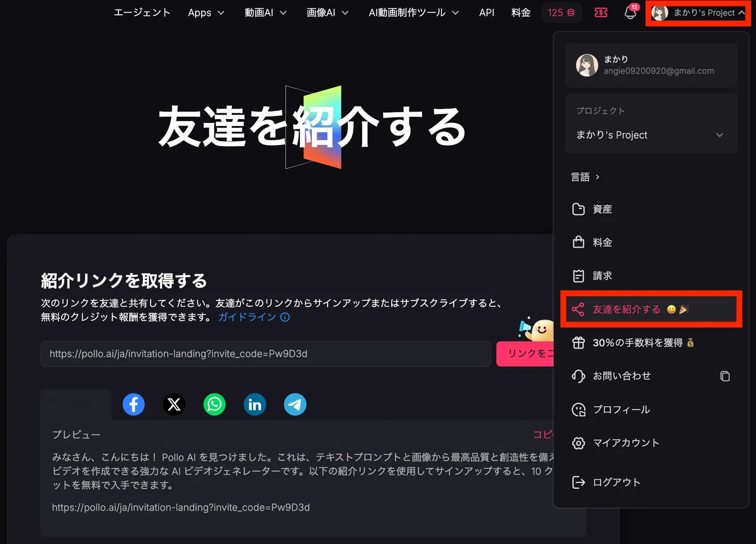Click the Telegram share icon
Viewport: 756px width, 544px height.
coord(295,404)
